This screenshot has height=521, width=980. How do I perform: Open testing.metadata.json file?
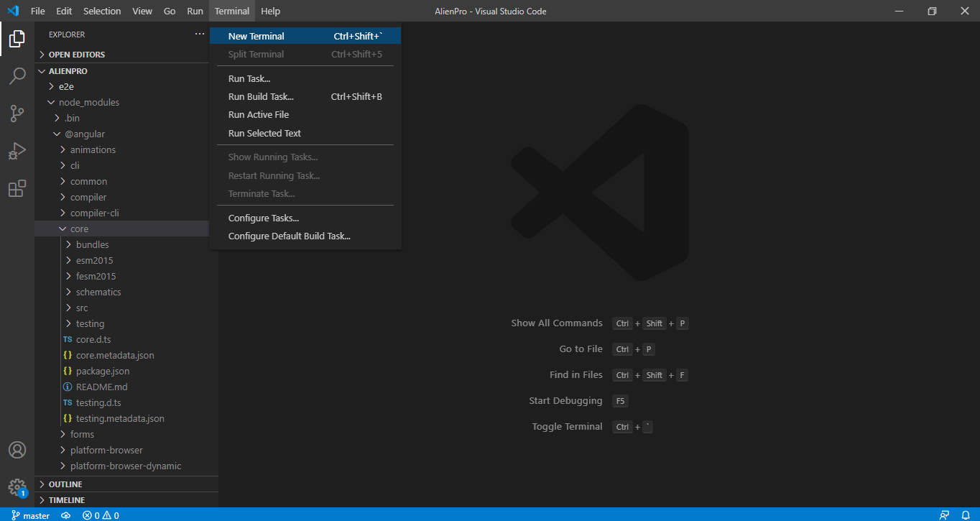(121, 418)
